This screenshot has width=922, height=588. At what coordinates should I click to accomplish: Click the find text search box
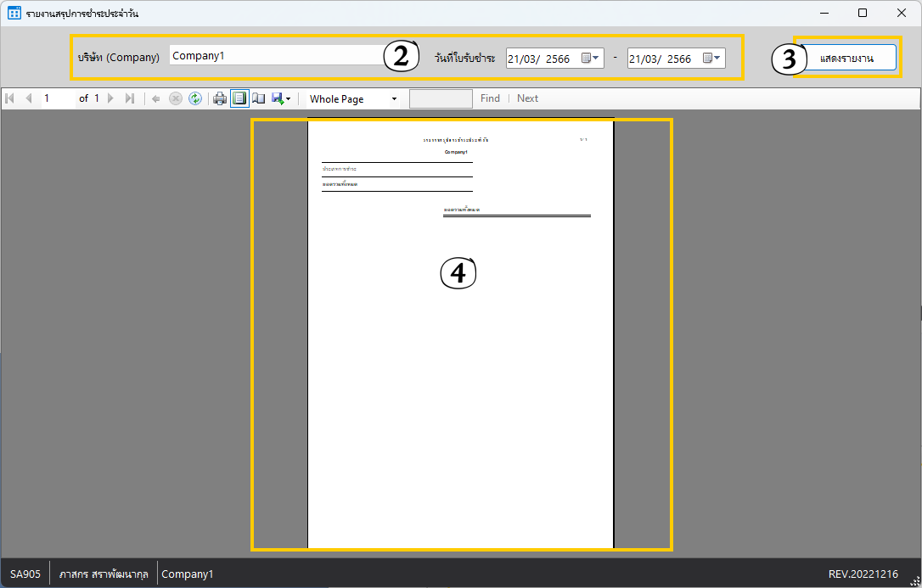tap(441, 98)
